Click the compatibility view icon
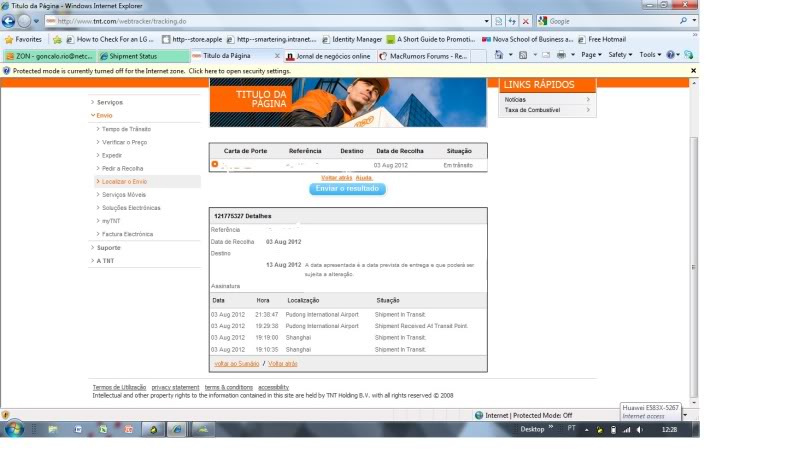Image resolution: width=798 pixels, height=450 pixels. click(x=499, y=21)
